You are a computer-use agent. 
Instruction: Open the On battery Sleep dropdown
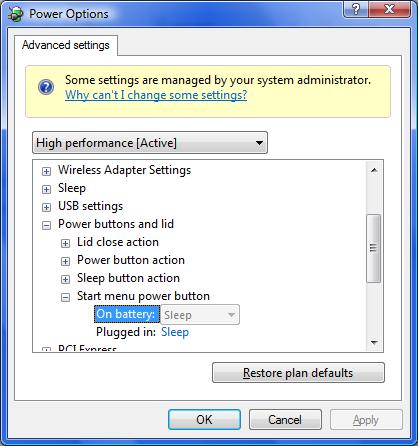200,315
